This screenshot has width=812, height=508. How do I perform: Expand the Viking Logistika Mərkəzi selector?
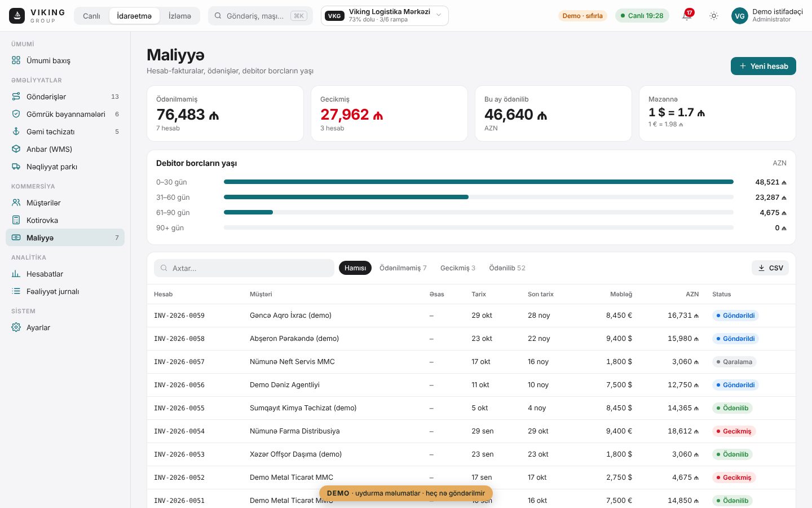[x=385, y=16]
